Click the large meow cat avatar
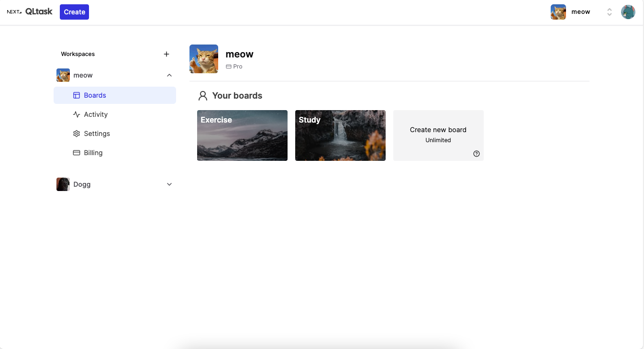The height and width of the screenshot is (349, 644). tap(204, 59)
